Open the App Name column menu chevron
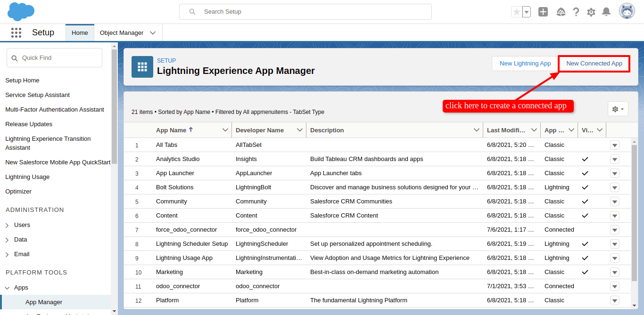Image resolution: width=644 pixels, height=315 pixels. [225, 130]
